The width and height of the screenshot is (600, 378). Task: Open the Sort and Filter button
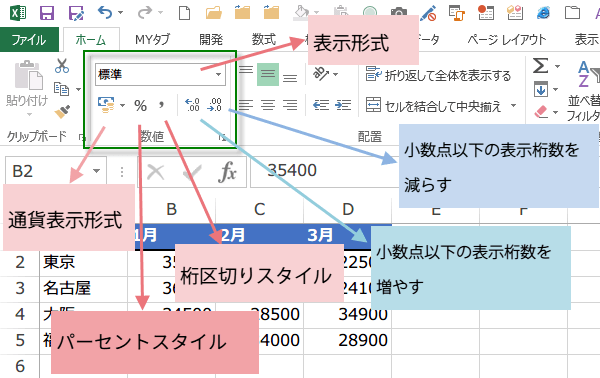point(584,90)
